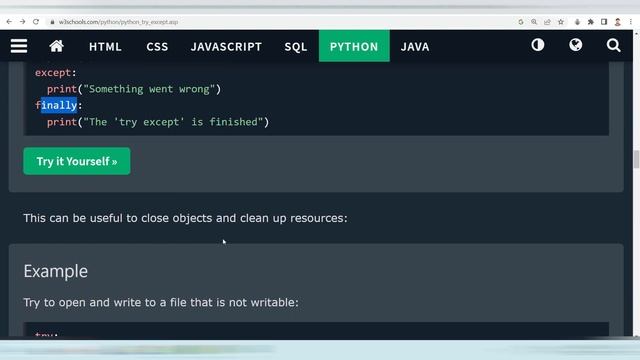Viewport: 640px width, 360px height.
Task: Click the padlock site info icon
Action: 52,22
